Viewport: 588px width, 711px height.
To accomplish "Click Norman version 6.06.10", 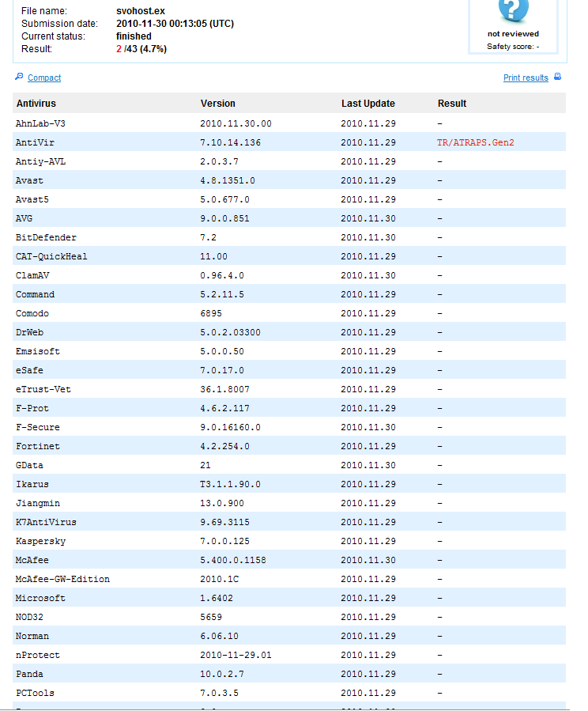I will pos(219,637).
